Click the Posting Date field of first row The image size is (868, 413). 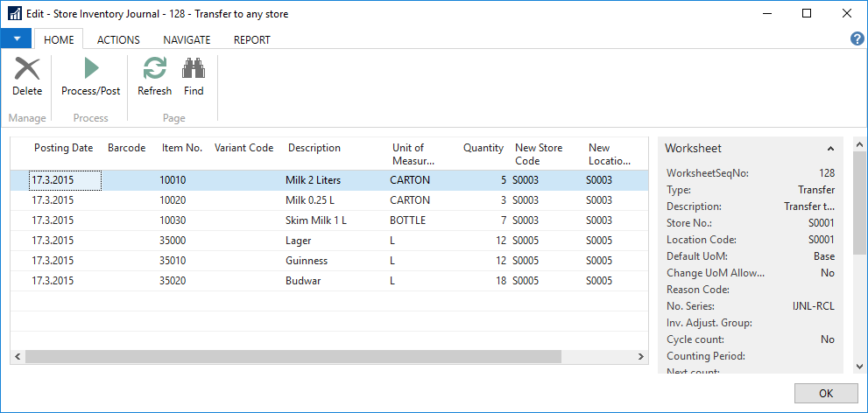coord(66,180)
